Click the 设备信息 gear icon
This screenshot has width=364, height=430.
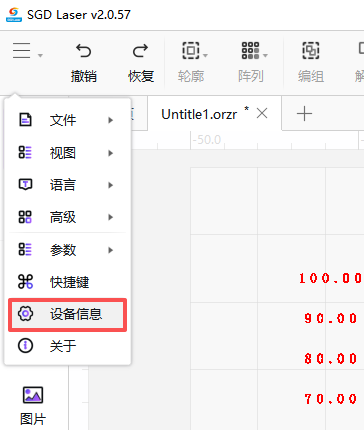(x=25, y=314)
